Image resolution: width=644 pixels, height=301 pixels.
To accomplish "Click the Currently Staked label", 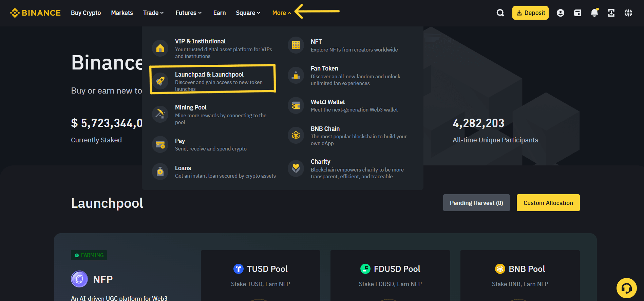I will (96, 140).
